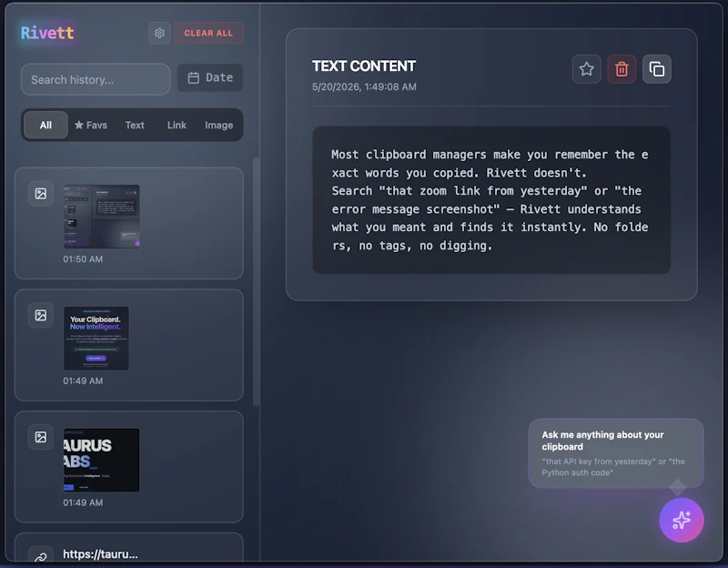Switch to the Link filter tab

coord(177,125)
